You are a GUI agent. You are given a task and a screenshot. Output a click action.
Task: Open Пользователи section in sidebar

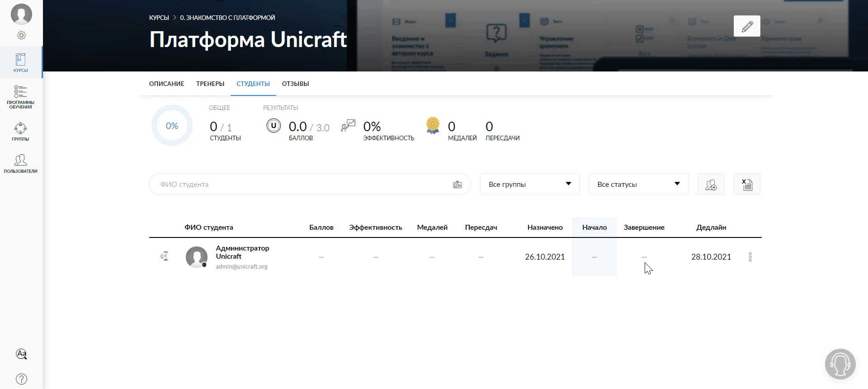point(21,164)
